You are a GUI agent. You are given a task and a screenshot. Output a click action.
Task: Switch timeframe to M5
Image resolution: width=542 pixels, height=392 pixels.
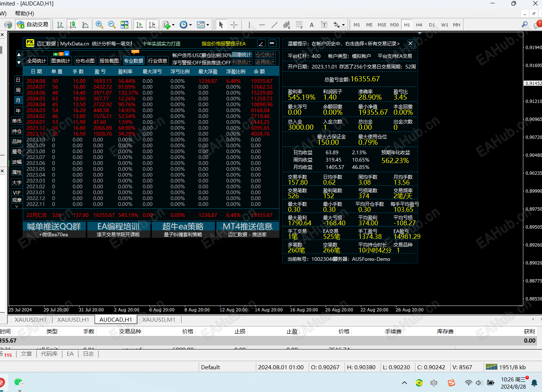tap(369, 25)
